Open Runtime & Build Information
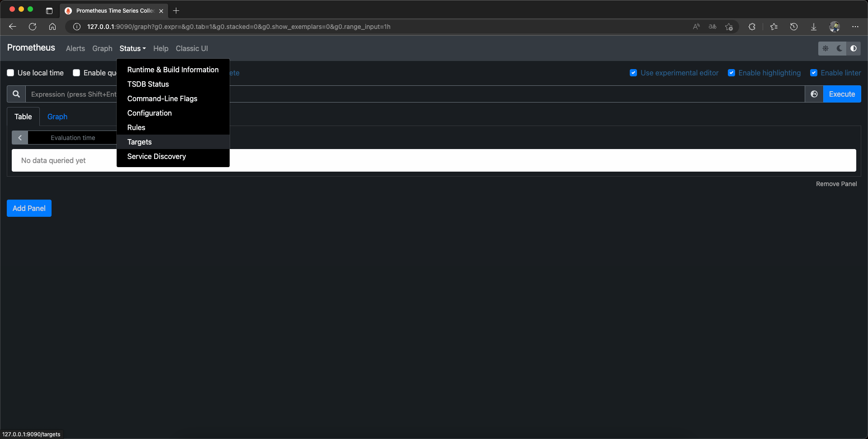The height and width of the screenshot is (439, 868). (173, 70)
